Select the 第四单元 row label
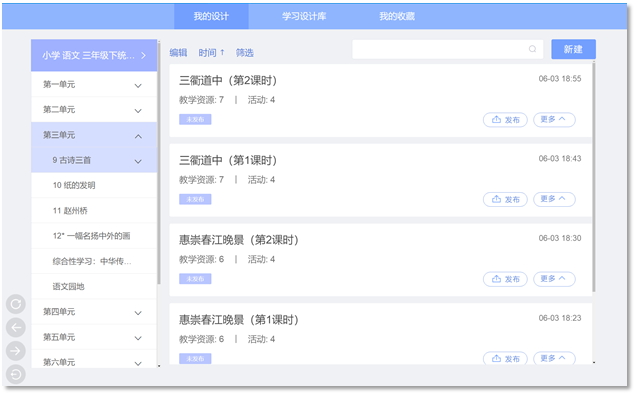 [x=59, y=311]
